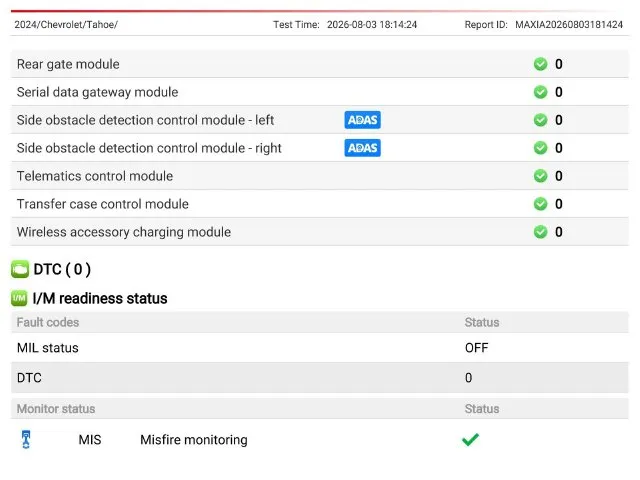Open the Wireless accessory charging module entry
The height and width of the screenshot is (480, 640).
[x=320, y=232]
